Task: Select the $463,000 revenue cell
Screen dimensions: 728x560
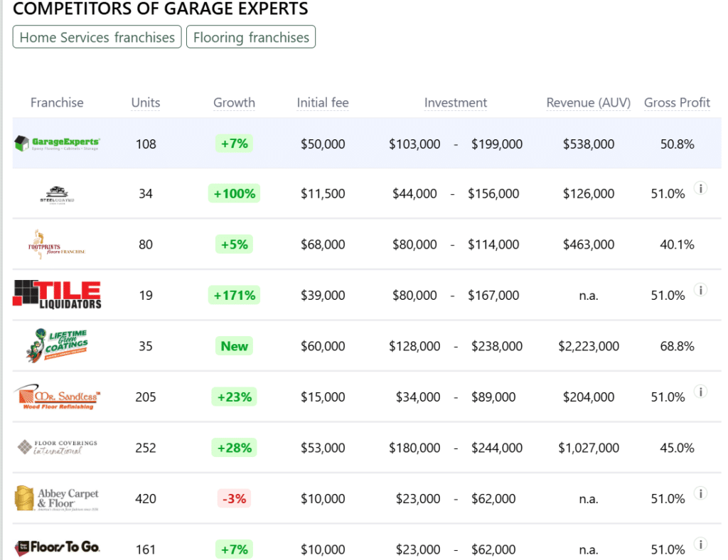Action: pyautogui.click(x=588, y=244)
